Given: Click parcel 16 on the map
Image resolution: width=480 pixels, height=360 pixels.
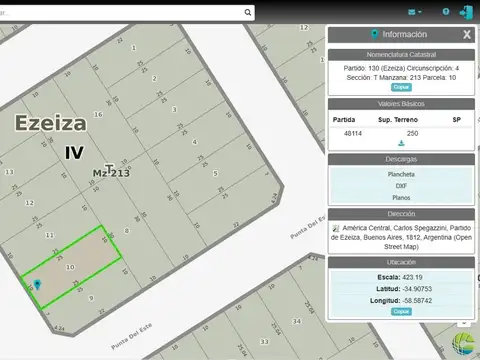Looking at the screenshot, I should 98,114.
